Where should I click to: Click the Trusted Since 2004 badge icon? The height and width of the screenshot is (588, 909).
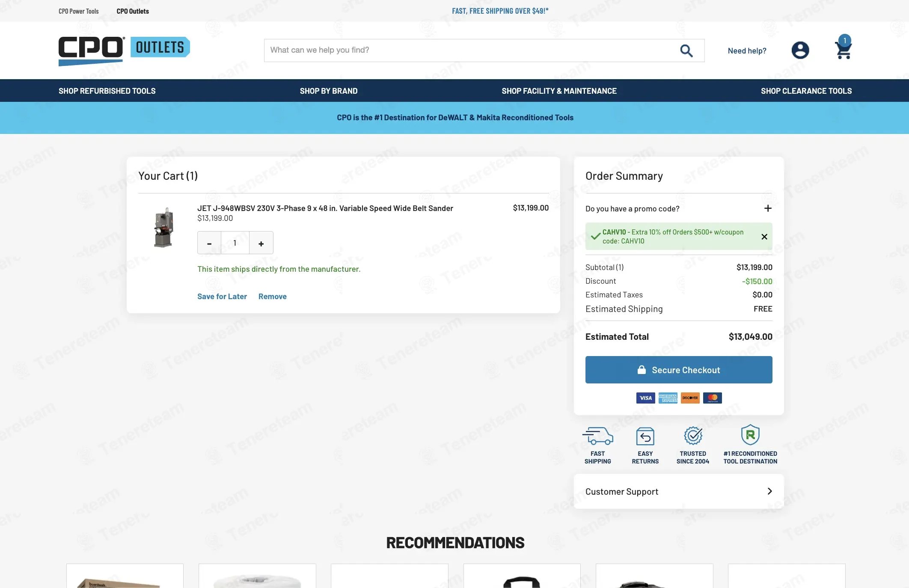point(693,436)
